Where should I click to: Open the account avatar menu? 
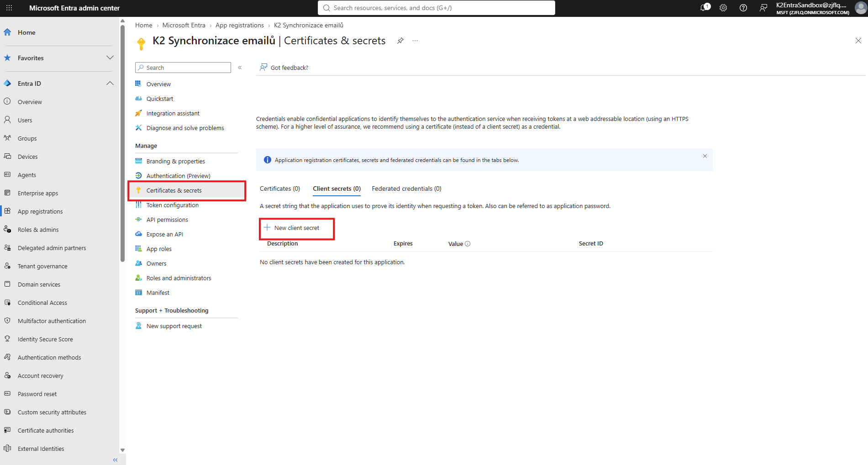[x=861, y=8]
